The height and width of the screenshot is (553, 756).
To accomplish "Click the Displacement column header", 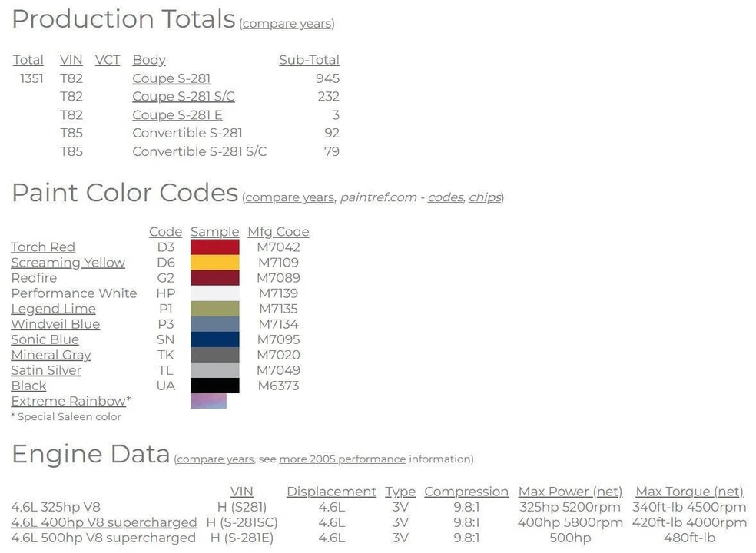I will pyautogui.click(x=331, y=492).
